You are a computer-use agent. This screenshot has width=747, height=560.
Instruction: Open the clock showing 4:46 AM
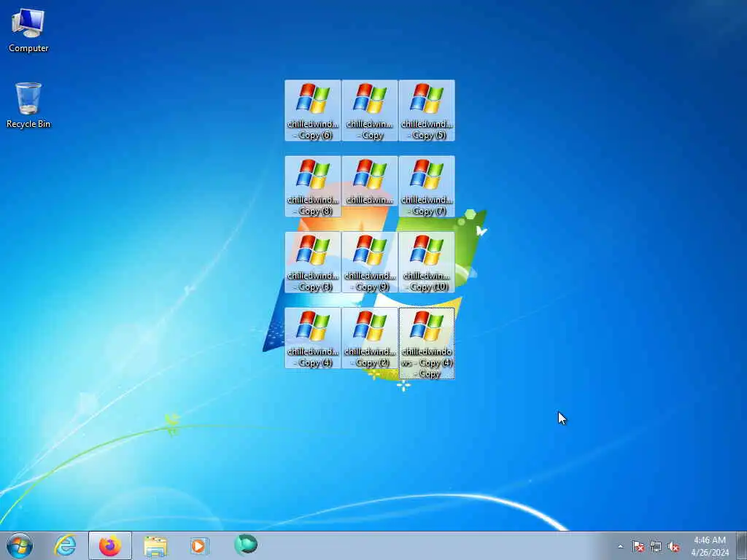pos(710,546)
